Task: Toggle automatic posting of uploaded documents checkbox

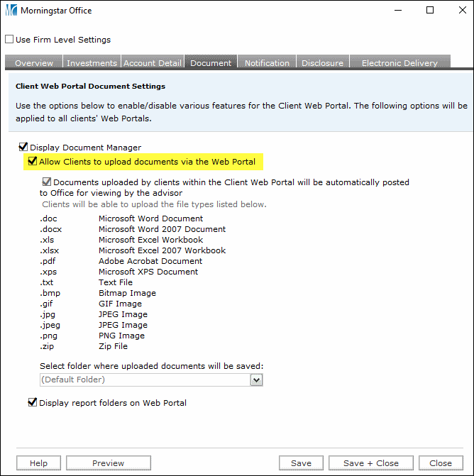Action: pos(47,182)
